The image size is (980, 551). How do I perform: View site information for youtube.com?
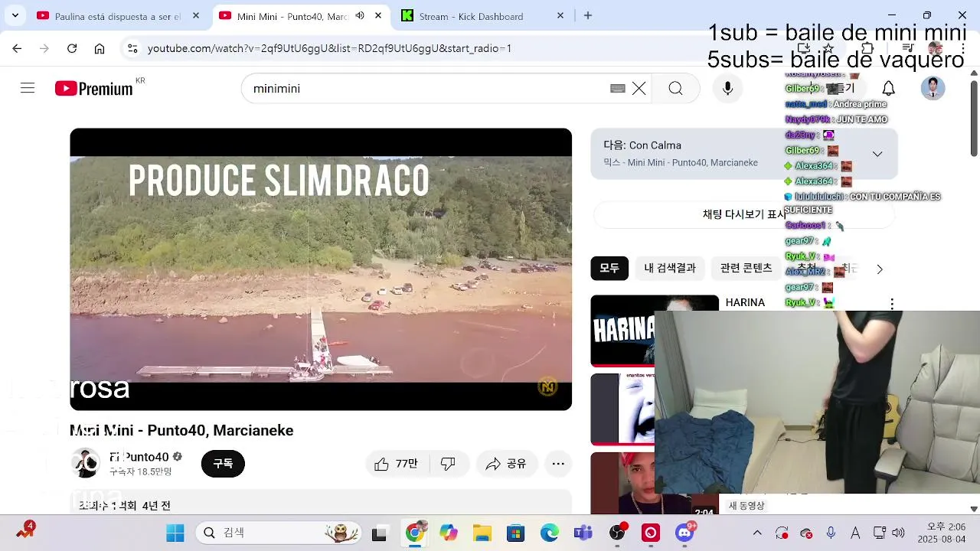pyautogui.click(x=132, y=48)
